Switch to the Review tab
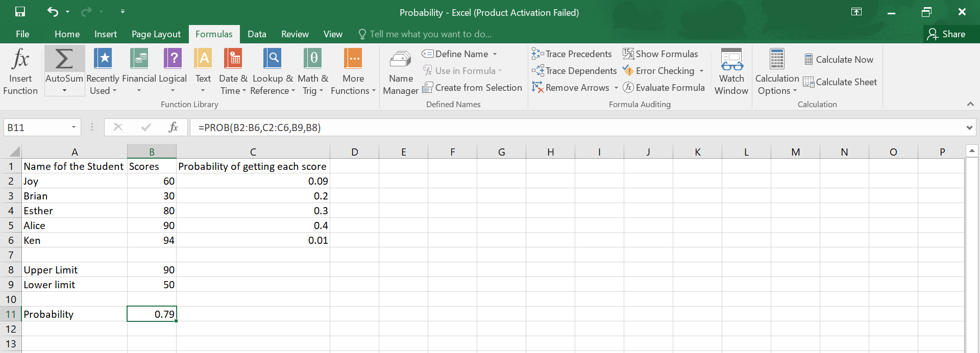 coord(295,34)
